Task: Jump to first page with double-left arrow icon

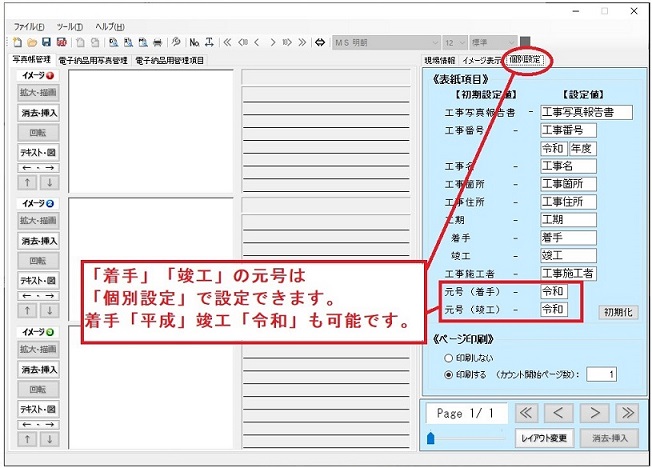Action: [227, 42]
